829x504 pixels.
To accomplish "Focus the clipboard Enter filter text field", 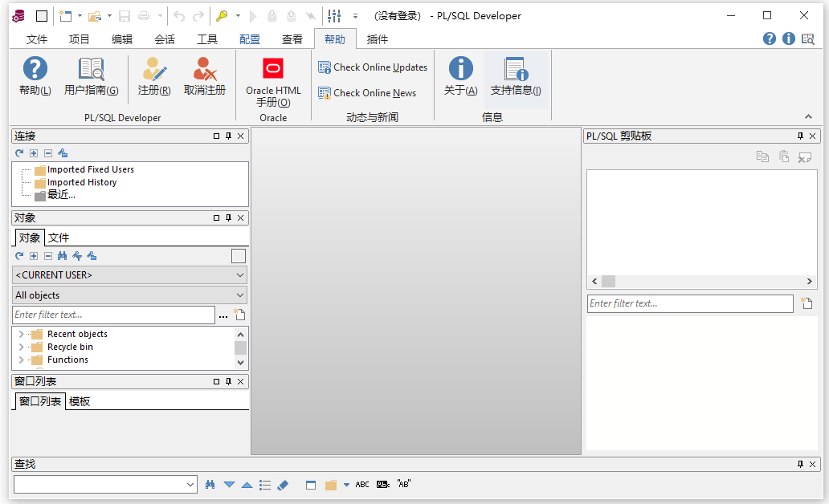I will click(x=690, y=303).
